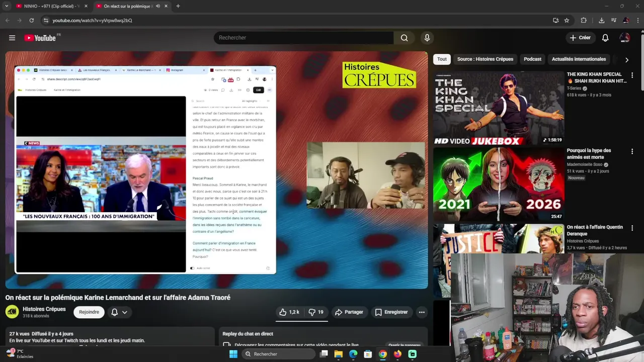Open YouTube notifications bell in header

605,38
